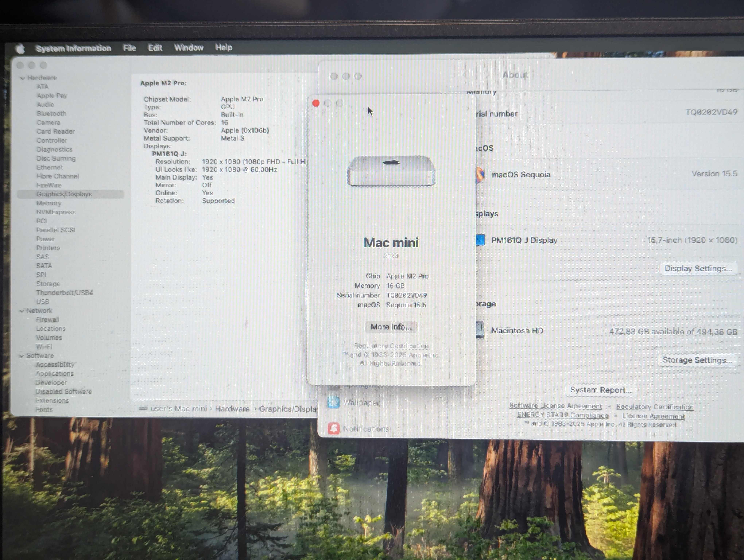The width and height of the screenshot is (744, 560).
Task: Open the Apple menu
Action: tap(20, 48)
